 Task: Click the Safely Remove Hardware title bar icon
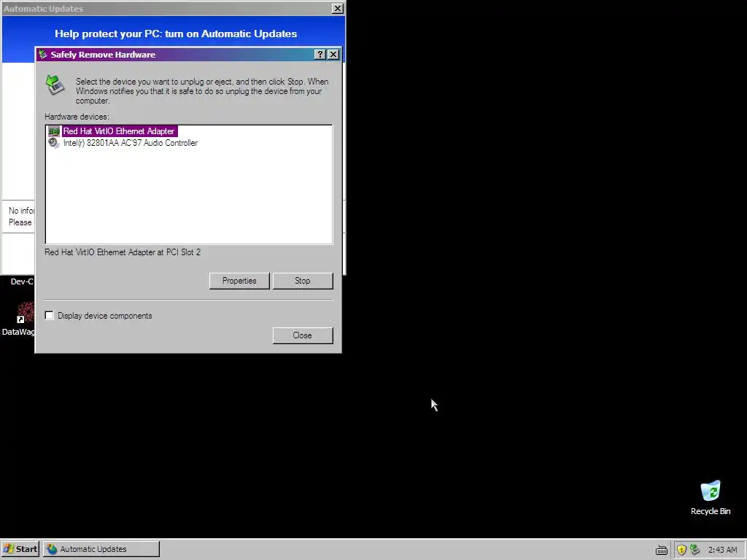[x=43, y=54]
